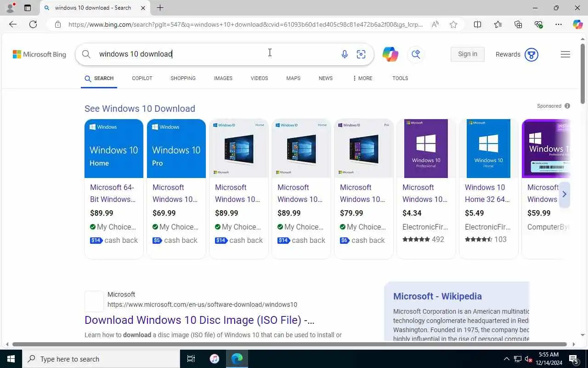The image size is (588, 368).
Task: Switch to the COPILOT tab
Action: (142, 78)
